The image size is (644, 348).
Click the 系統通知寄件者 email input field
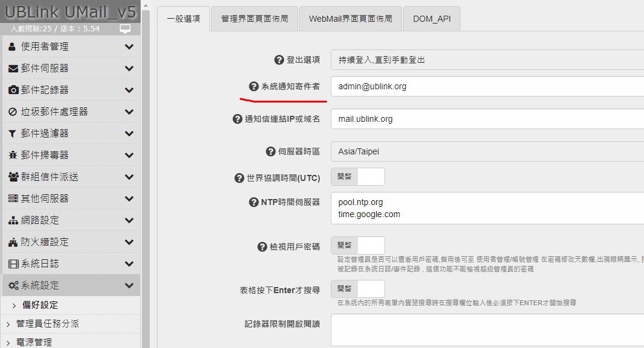(x=486, y=86)
